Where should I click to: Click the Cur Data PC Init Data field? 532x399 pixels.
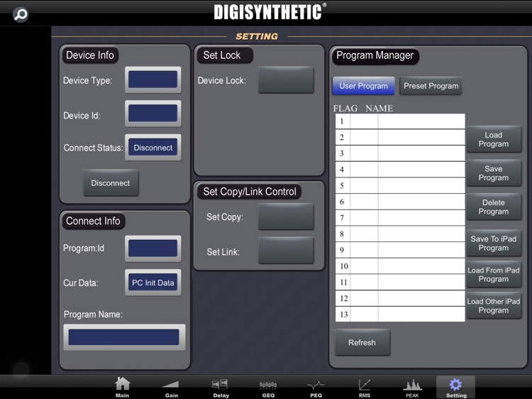click(153, 283)
